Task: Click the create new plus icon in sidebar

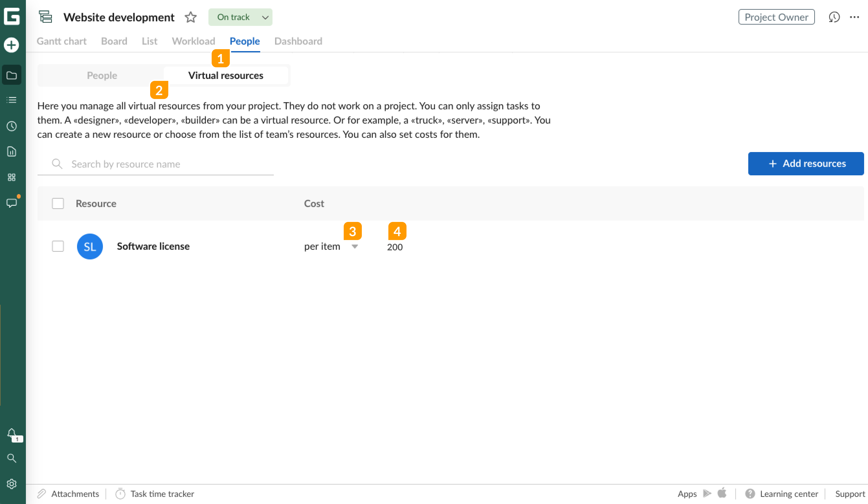Action: click(11, 45)
